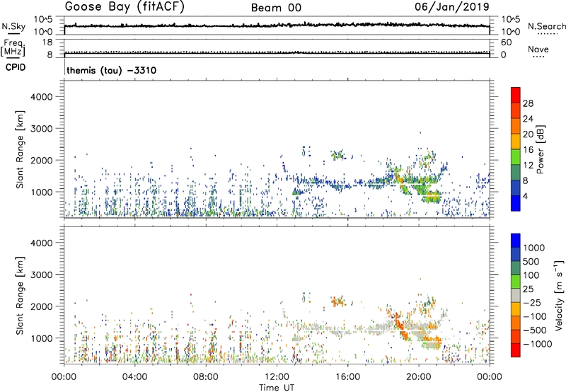Click the 'Freq. [MHz]' axis label
The width and height of the screenshot is (566, 392).
(x=13, y=48)
